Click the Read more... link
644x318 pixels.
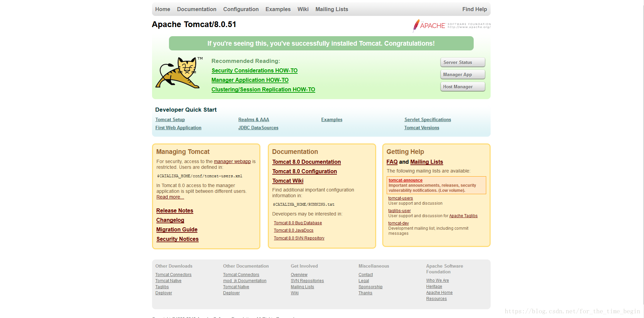point(170,197)
